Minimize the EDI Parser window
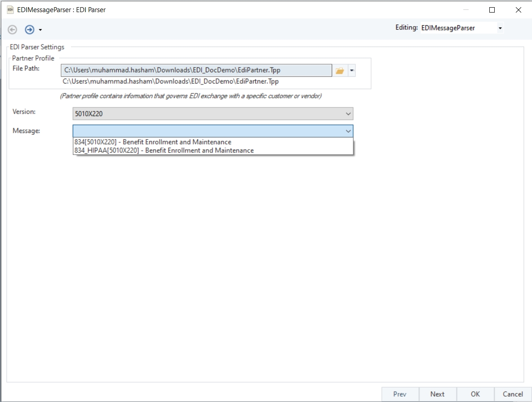 click(x=466, y=10)
